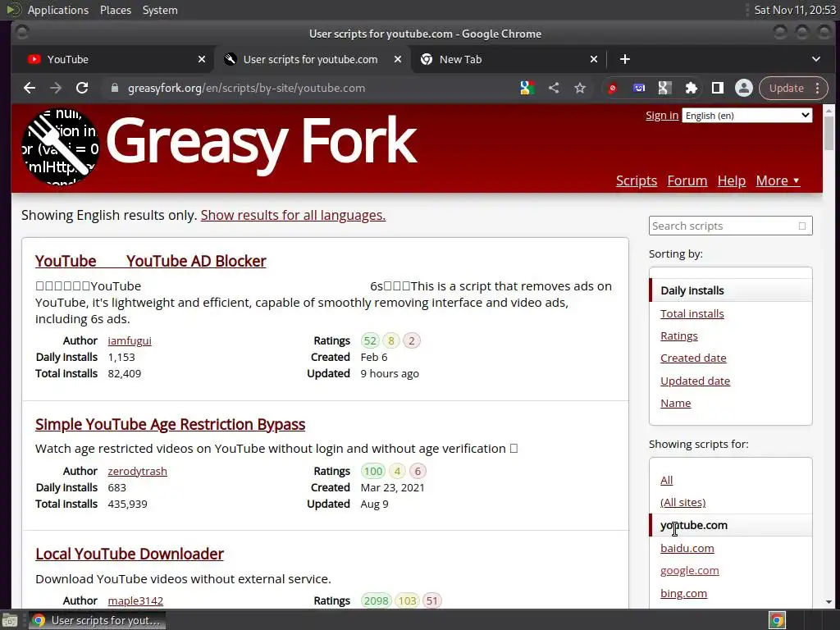The width and height of the screenshot is (840, 630).
Task: Open the Applications menu
Action: tap(58, 10)
